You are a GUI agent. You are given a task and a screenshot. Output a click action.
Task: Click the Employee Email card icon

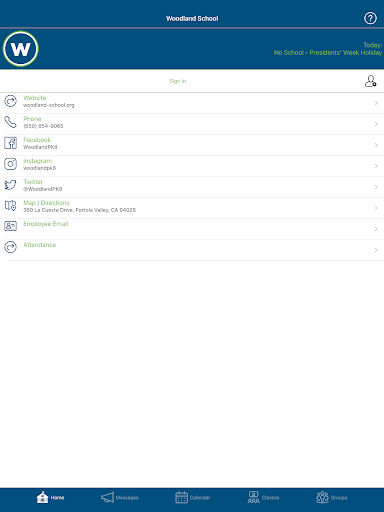coord(10,226)
